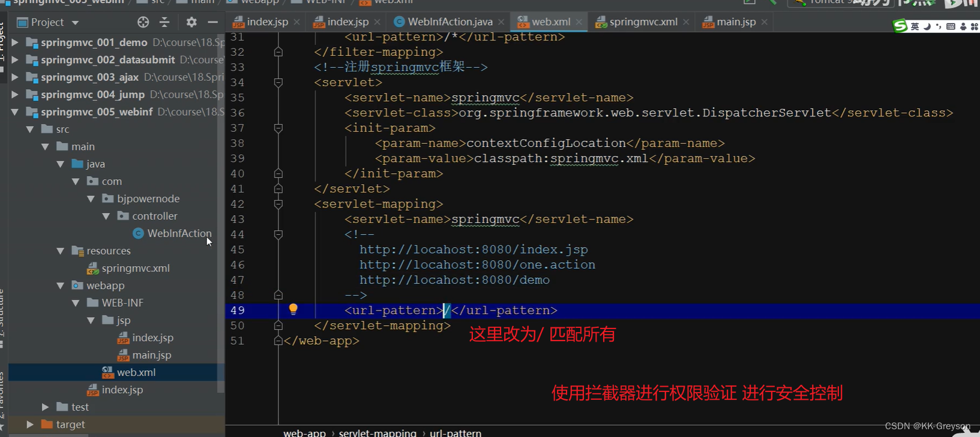Place cursor on line 49 url-pattern
The image size is (980, 437).
[451, 311]
